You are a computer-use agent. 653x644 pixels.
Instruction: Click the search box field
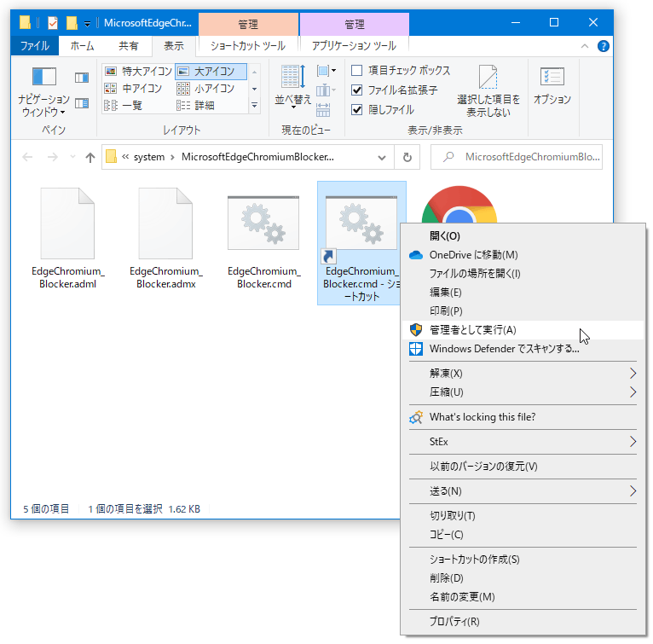[517, 157]
